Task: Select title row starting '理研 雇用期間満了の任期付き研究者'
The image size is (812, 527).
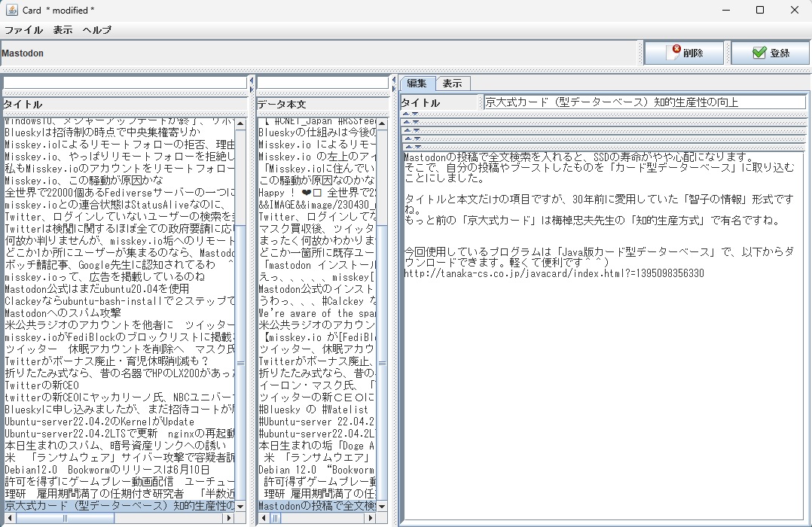Action: (119, 494)
